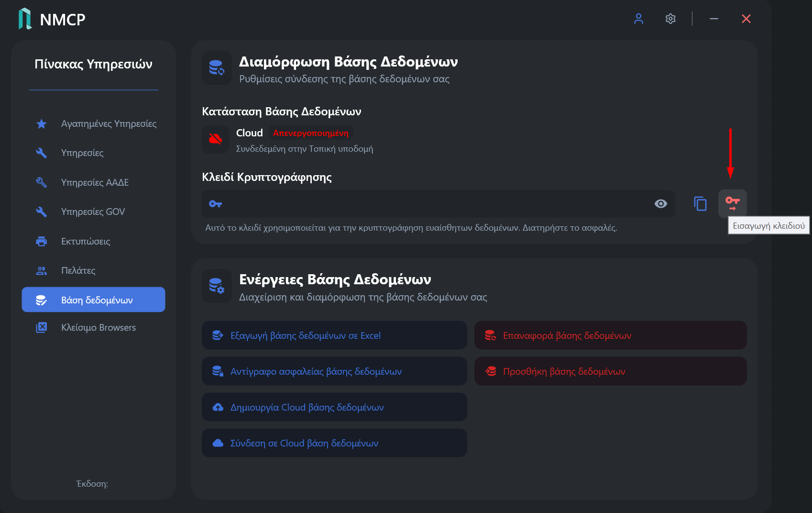Click the NMCP logo
The width and height of the screenshot is (812, 513).
52,19
